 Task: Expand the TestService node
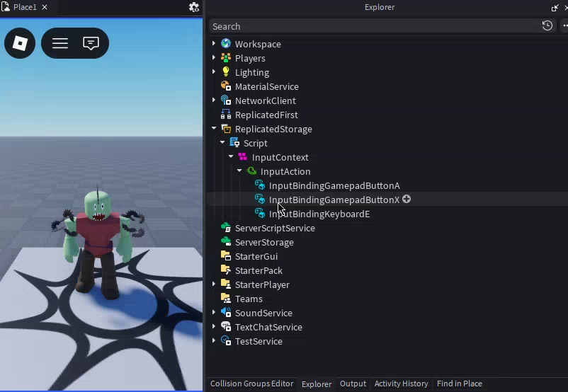(x=214, y=340)
